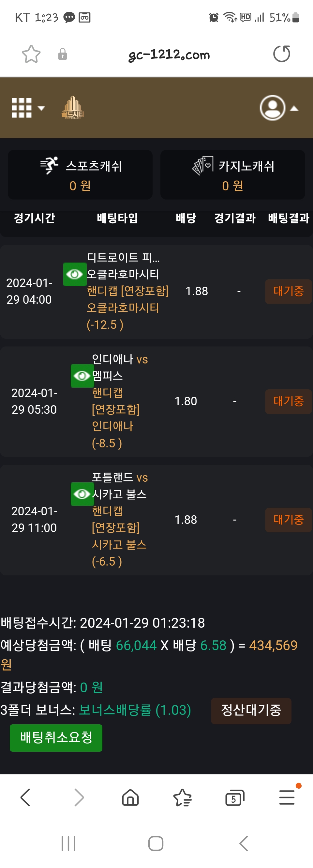Expand the user profile menu
The width and height of the screenshot is (313, 868).
tap(279, 108)
